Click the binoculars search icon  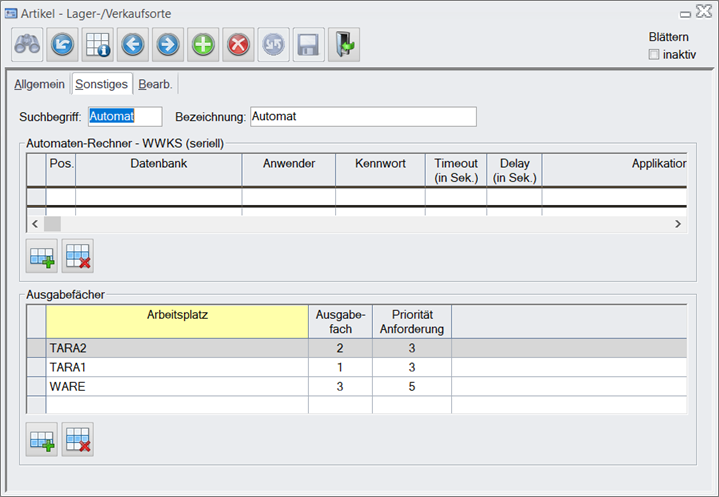pyautogui.click(x=27, y=45)
